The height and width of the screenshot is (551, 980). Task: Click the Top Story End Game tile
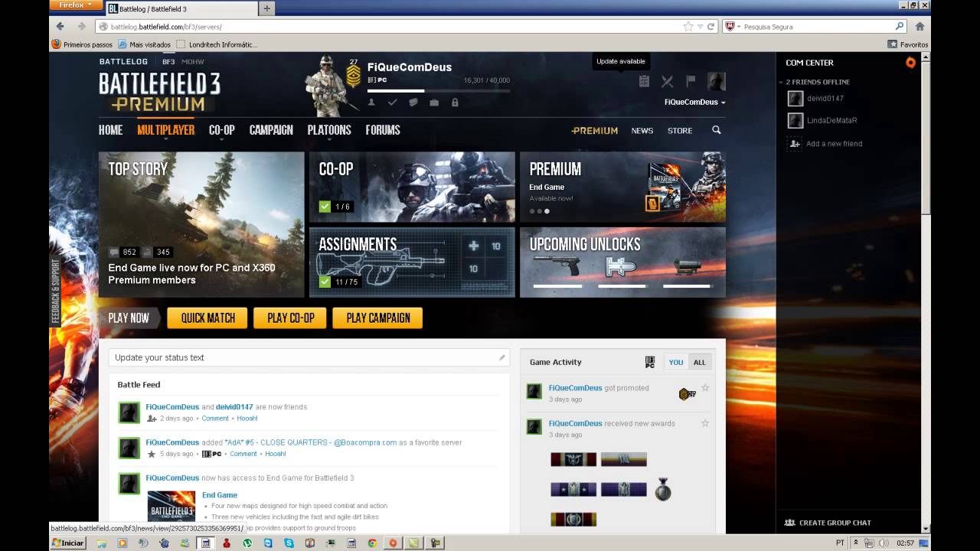click(201, 224)
